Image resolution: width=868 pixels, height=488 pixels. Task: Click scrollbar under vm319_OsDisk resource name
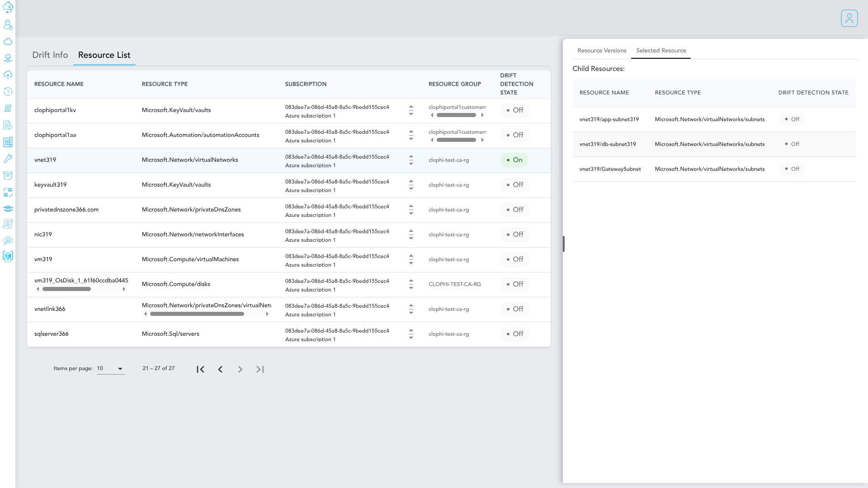point(66,289)
